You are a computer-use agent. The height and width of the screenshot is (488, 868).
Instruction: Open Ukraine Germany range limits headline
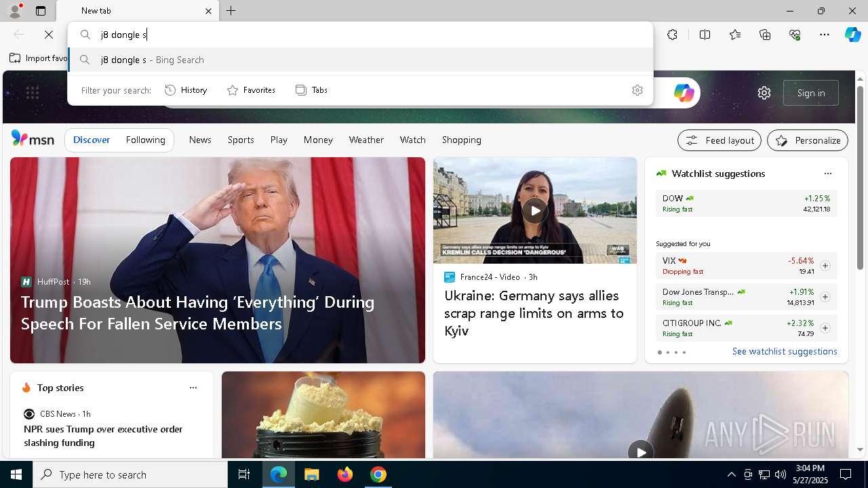534,313
